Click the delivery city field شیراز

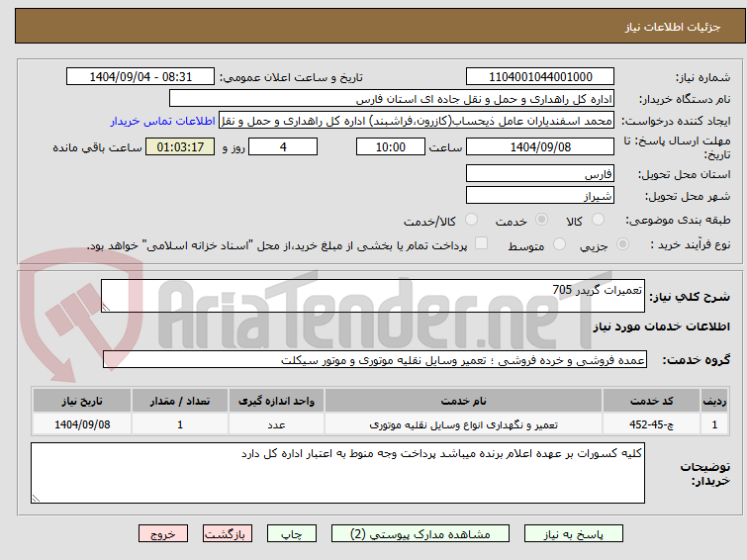[x=540, y=195]
